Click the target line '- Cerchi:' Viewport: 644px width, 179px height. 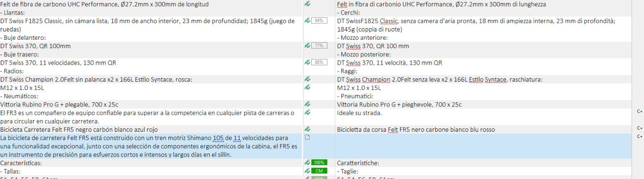(x=349, y=13)
